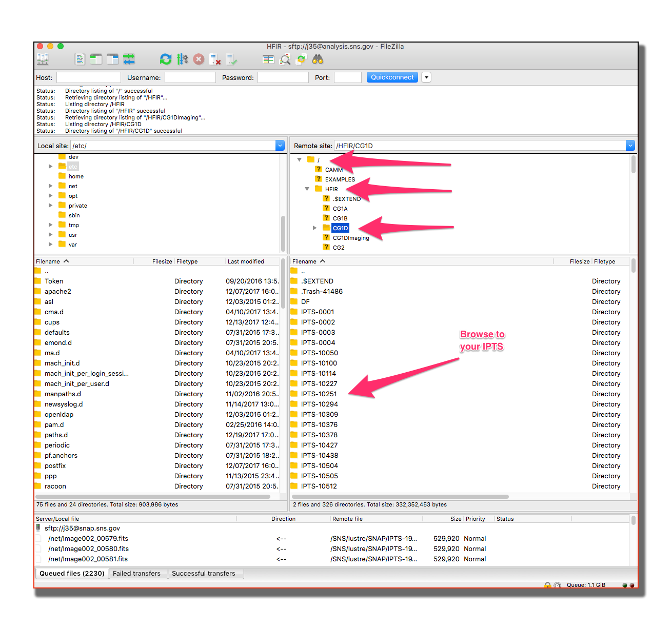
Task: Enable synchronized browsing
Action: point(302,59)
